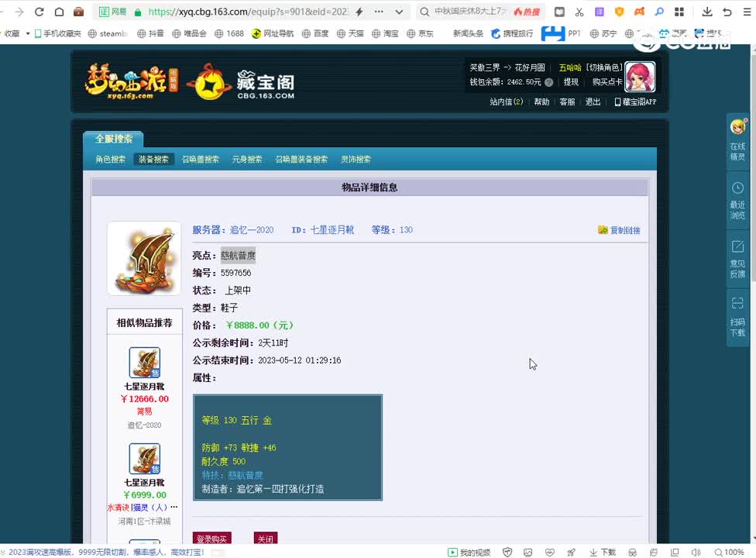Click the 我的视频 status bar item
This screenshot has width=756, height=558.
[x=469, y=553]
